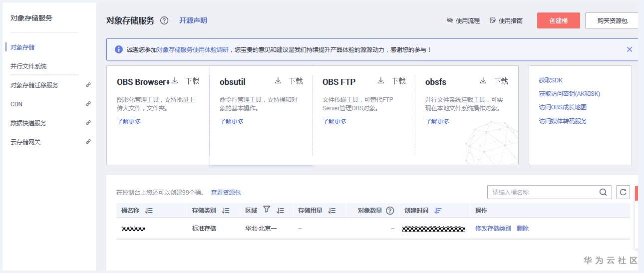This screenshot has width=644, height=273.
Task: Close the survey invitation banner
Action: click(x=630, y=49)
